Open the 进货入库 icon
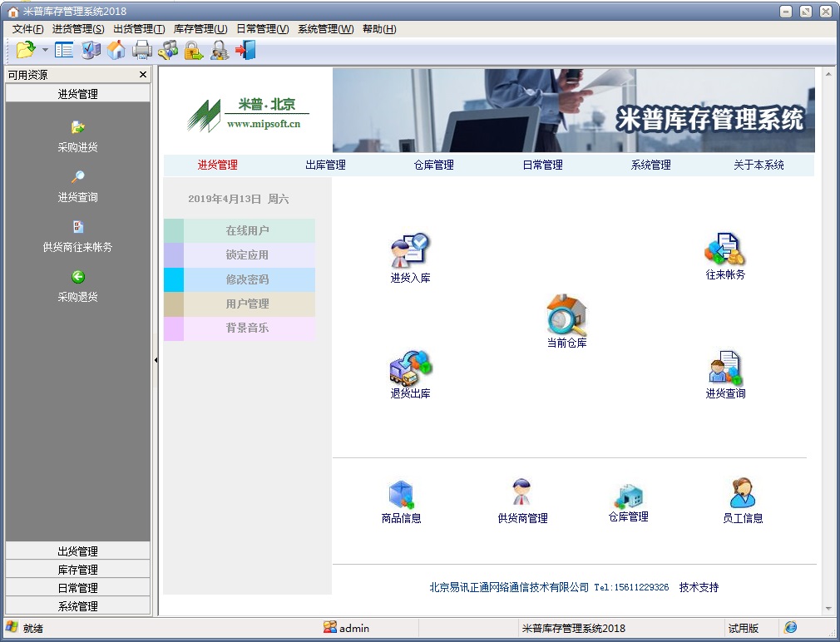 tap(410, 258)
